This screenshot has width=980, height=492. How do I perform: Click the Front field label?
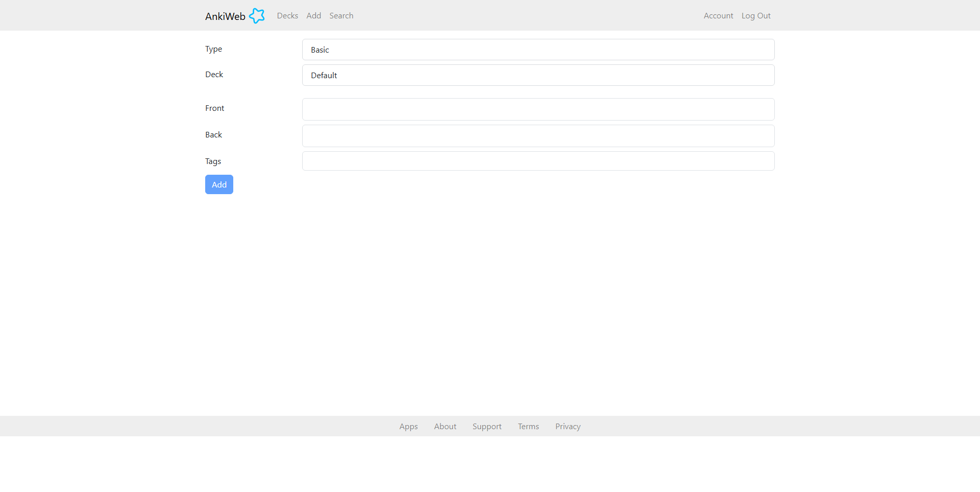click(x=214, y=108)
